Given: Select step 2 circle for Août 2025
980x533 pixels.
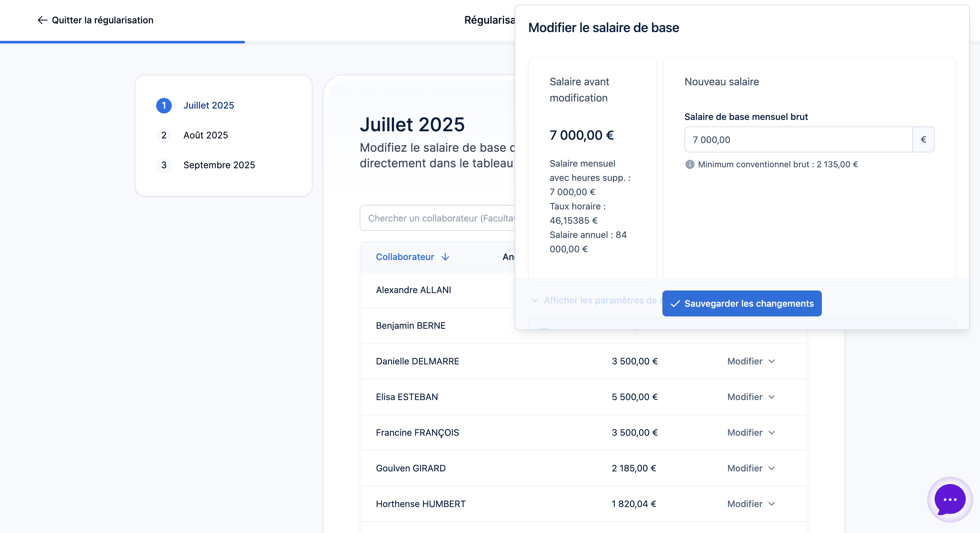Looking at the screenshot, I should click(x=164, y=135).
